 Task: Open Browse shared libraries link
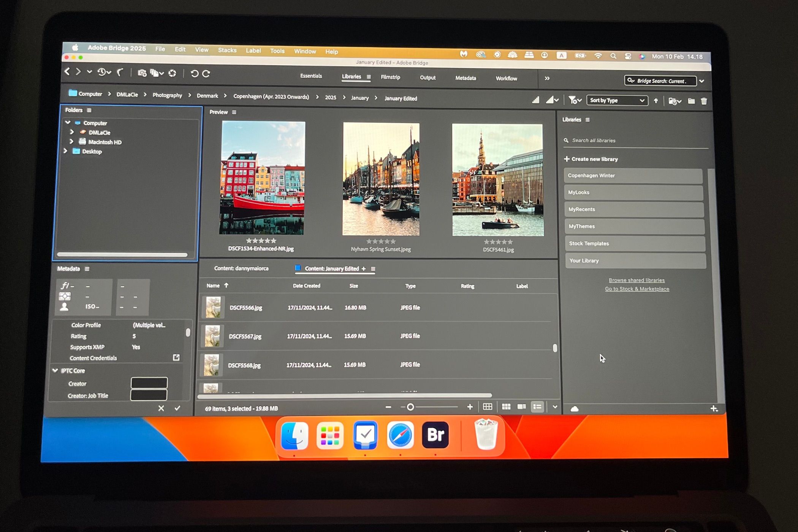[x=636, y=280]
